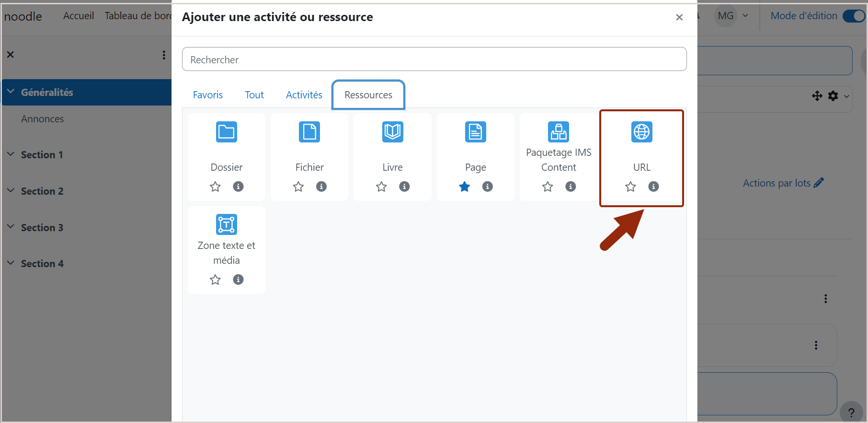Collapse Section 4 in course index
The height and width of the screenshot is (423, 868).
tap(11, 263)
